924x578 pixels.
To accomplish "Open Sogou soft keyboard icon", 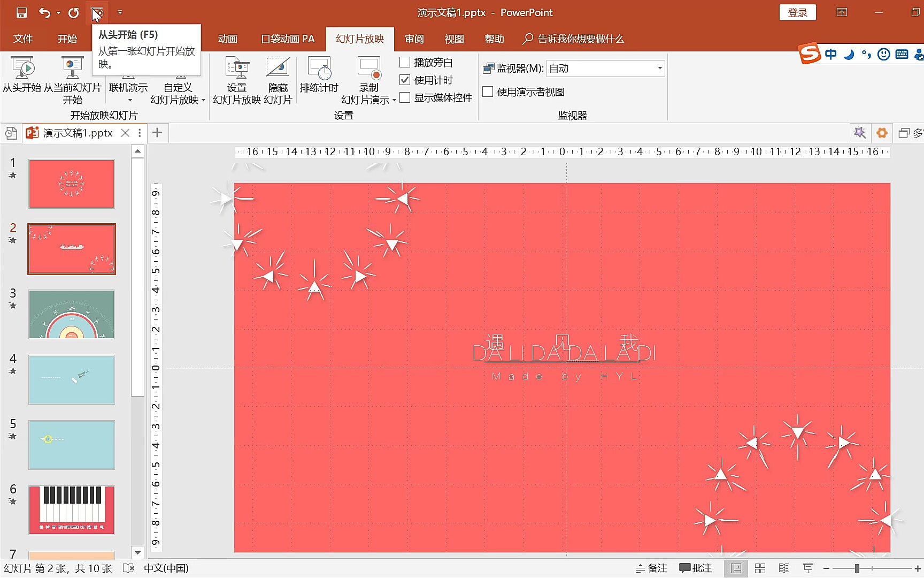I will click(902, 54).
